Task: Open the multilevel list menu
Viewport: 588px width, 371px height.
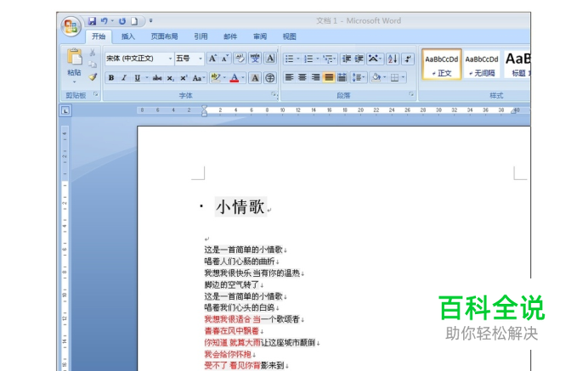Action: click(x=329, y=59)
